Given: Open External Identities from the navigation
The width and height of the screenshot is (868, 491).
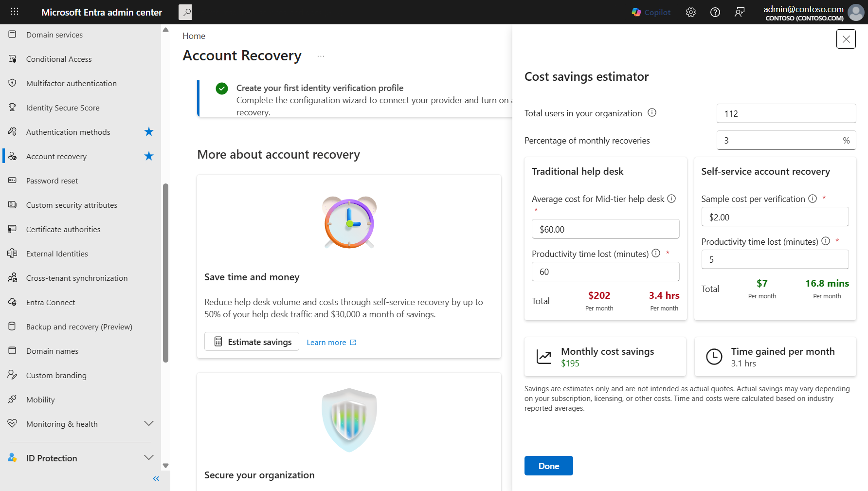Looking at the screenshot, I should (x=57, y=254).
